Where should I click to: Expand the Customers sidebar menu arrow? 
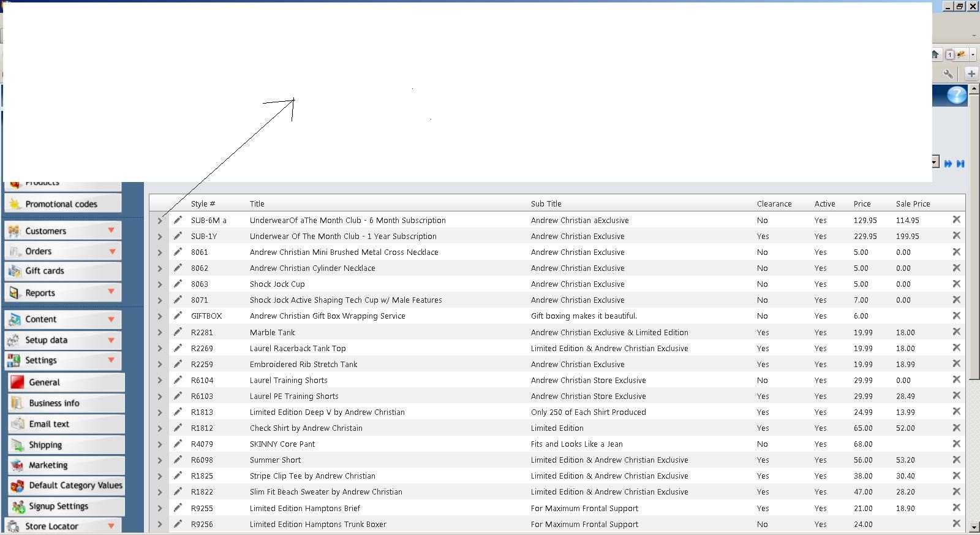pos(111,230)
